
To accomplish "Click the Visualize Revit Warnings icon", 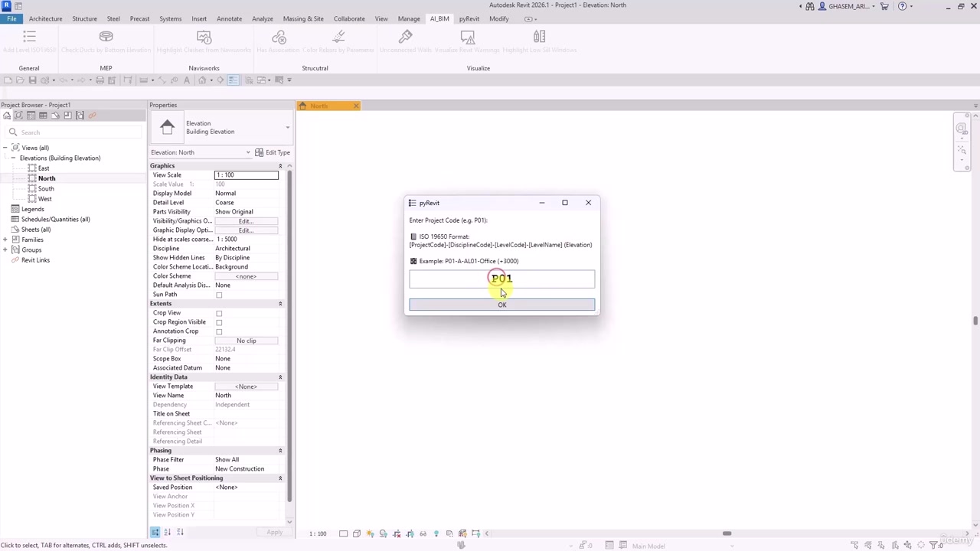I will pos(468,37).
